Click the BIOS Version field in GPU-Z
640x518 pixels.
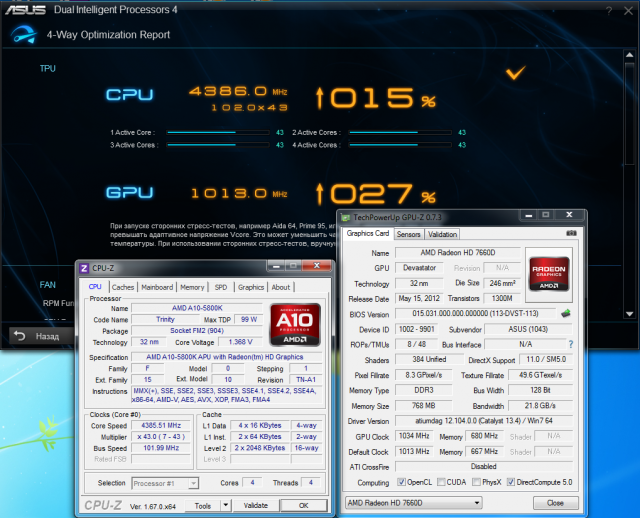475,313
